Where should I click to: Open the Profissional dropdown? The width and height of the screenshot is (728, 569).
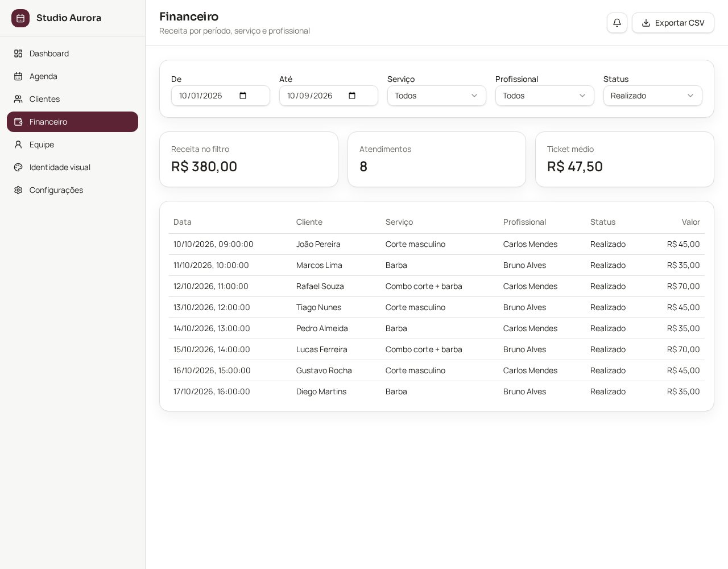[545, 96]
